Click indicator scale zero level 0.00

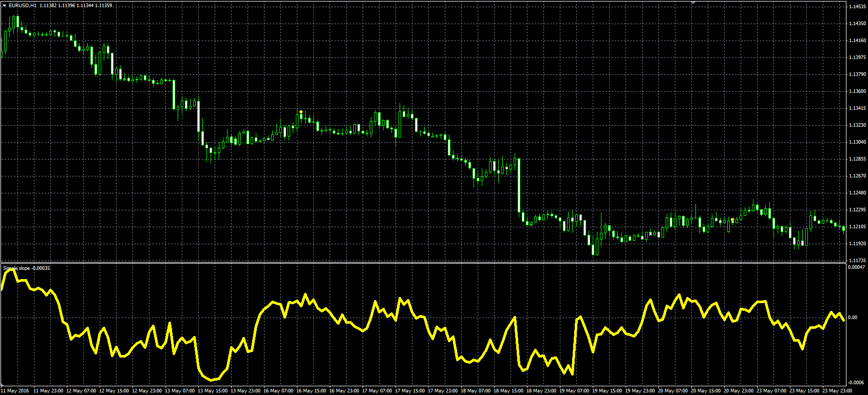(x=853, y=318)
